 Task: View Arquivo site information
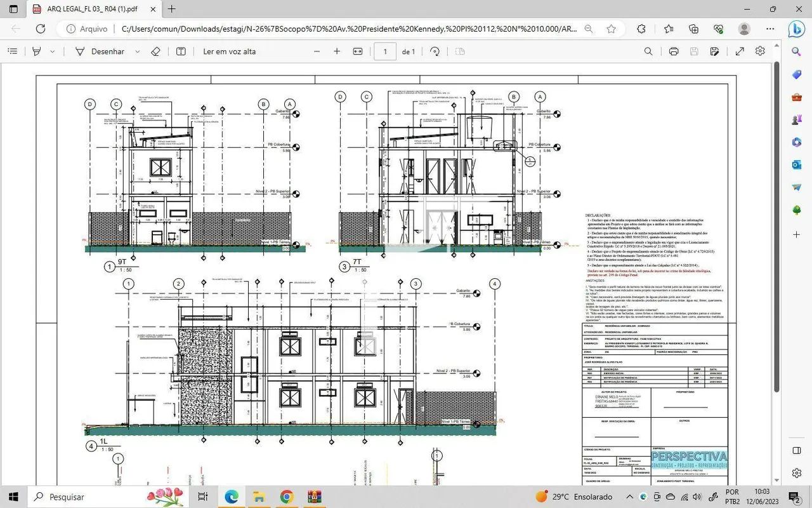tap(87, 29)
